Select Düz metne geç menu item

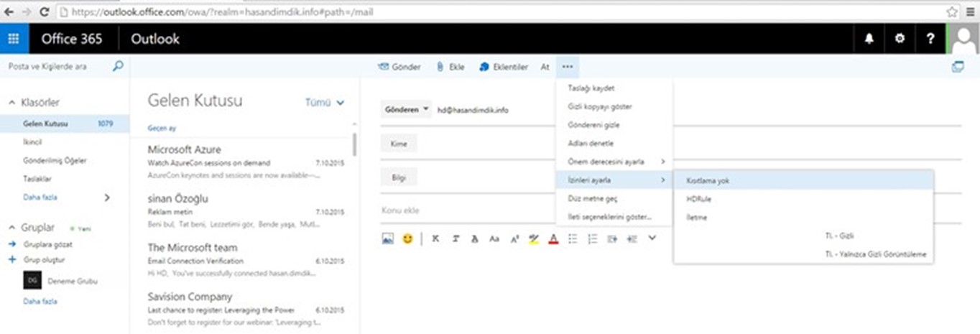(614, 198)
